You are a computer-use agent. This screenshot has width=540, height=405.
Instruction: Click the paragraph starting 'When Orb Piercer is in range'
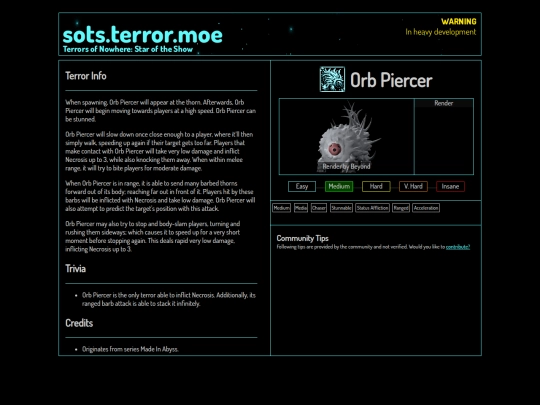(160, 196)
